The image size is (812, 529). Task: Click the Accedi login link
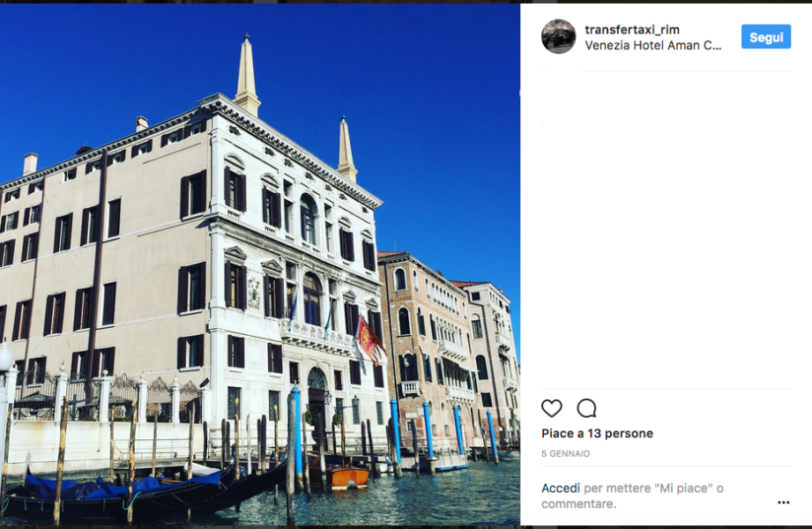tap(561, 488)
